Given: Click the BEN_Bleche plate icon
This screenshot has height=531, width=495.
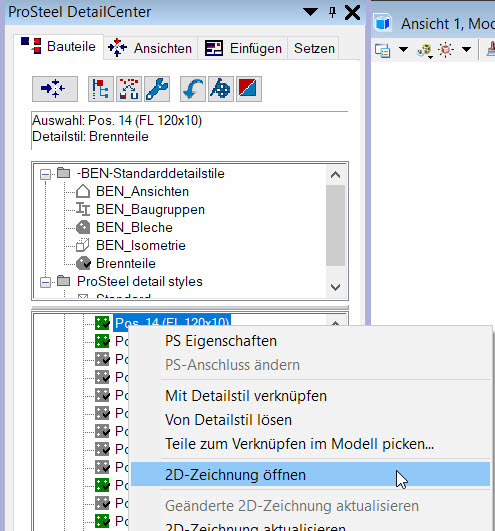Looking at the screenshot, I should (x=83, y=227).
